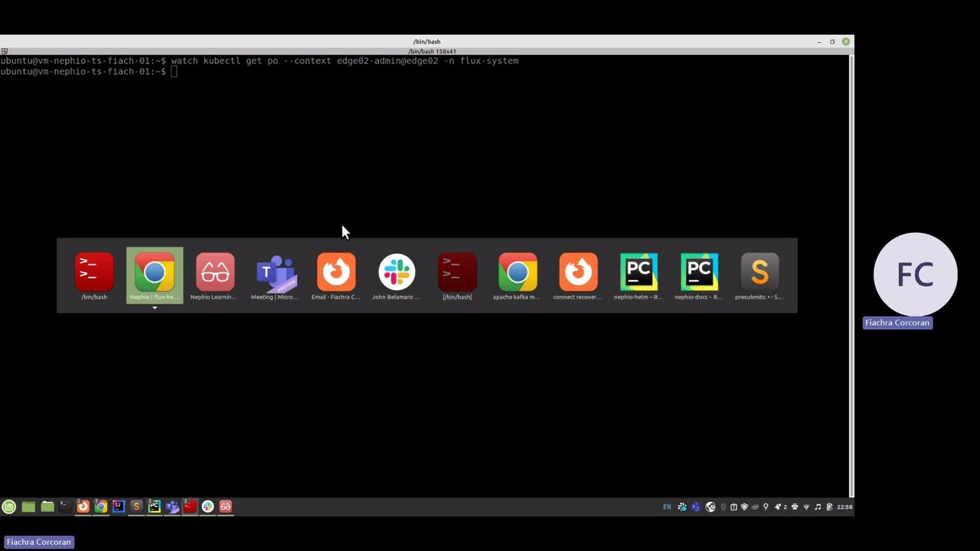Screen dimensions: 980x551
Task: Select the Email - Fiachra C... Firefox window
Action: [x=335, y=275]
